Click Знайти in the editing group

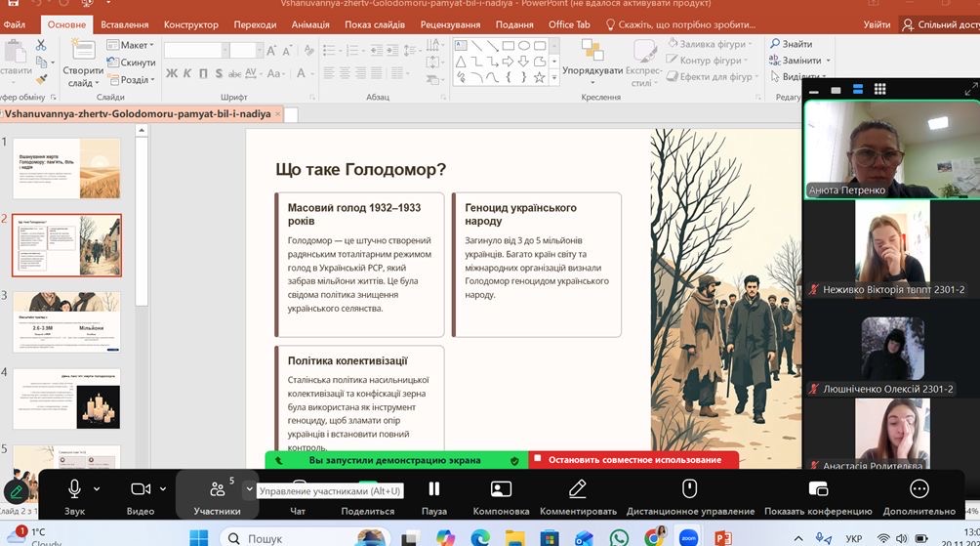(792, 44)
